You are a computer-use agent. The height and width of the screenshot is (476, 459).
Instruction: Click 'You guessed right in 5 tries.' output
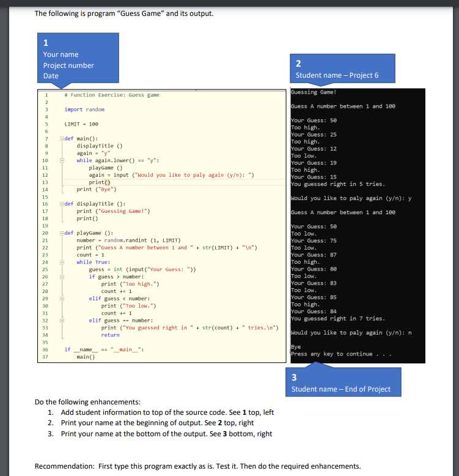click(338, 184)
